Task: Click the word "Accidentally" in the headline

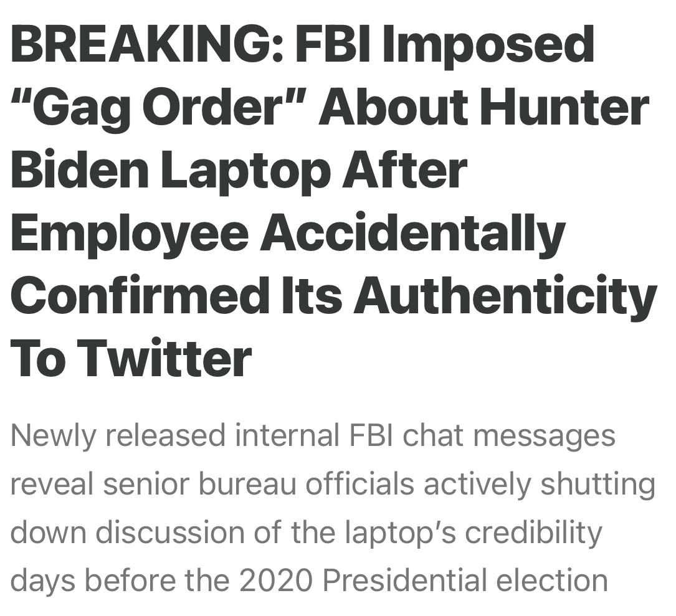Action: tap(412, 233)
